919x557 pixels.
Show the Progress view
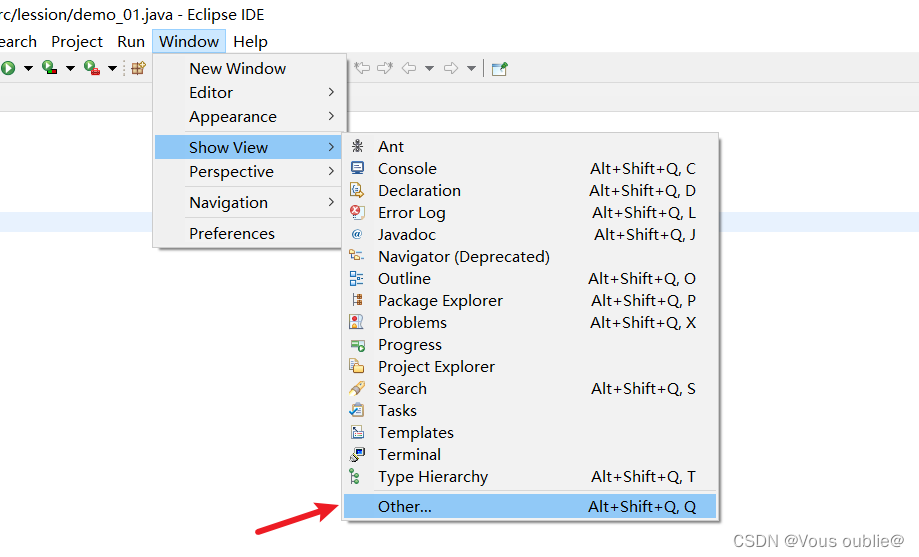[530, 345]
